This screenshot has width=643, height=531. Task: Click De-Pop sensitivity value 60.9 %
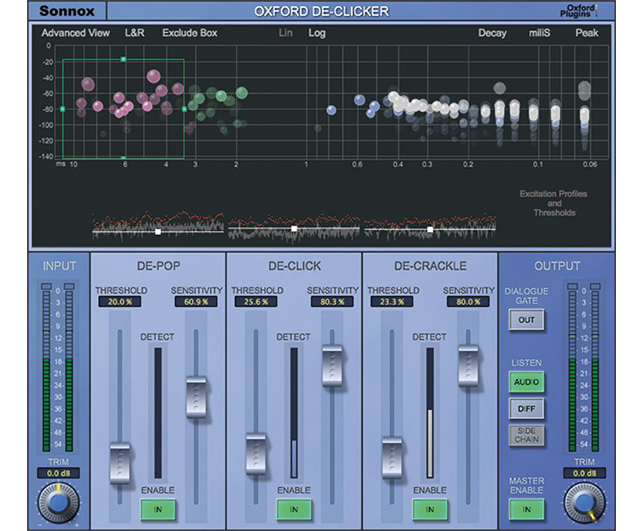(x=196, y=302)
